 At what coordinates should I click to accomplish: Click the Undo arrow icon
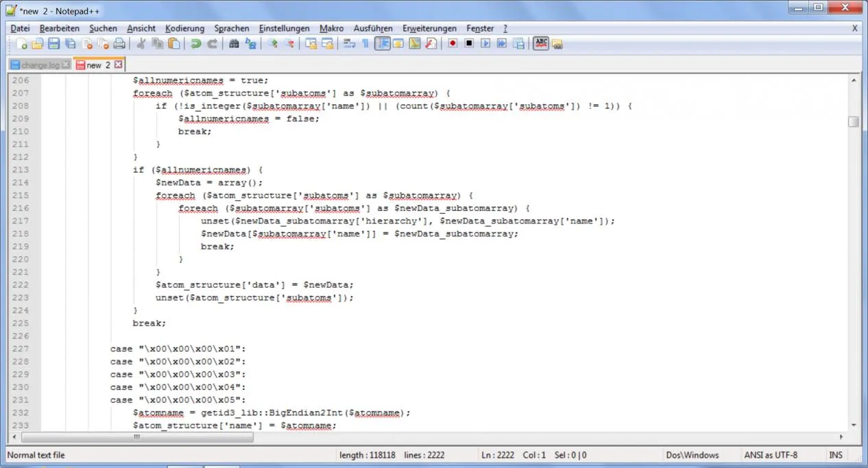tap(196, 44)
